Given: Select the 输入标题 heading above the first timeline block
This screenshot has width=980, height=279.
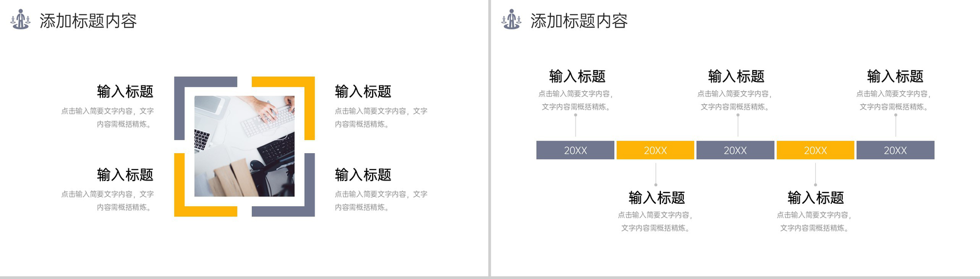Looking at the screenshot, I should click(577, 76).
